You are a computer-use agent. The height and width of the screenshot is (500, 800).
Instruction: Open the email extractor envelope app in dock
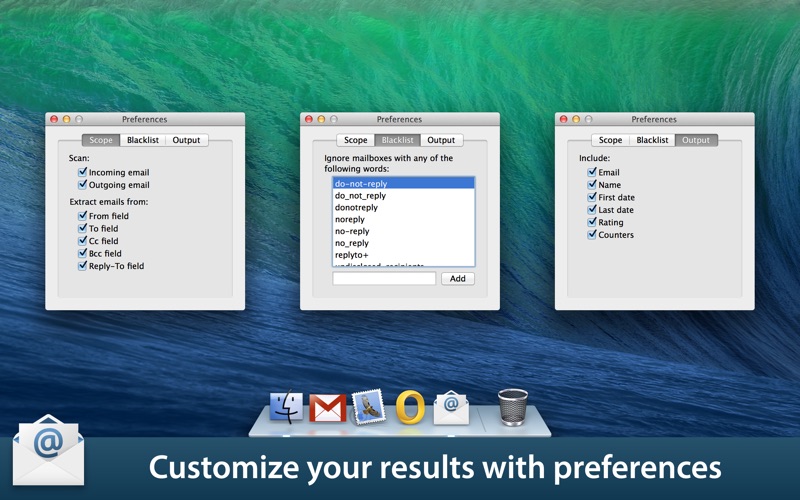(451, 408)
